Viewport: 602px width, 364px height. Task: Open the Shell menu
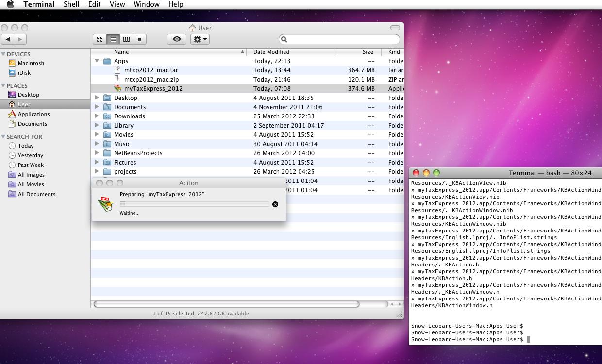click(71, 4)
